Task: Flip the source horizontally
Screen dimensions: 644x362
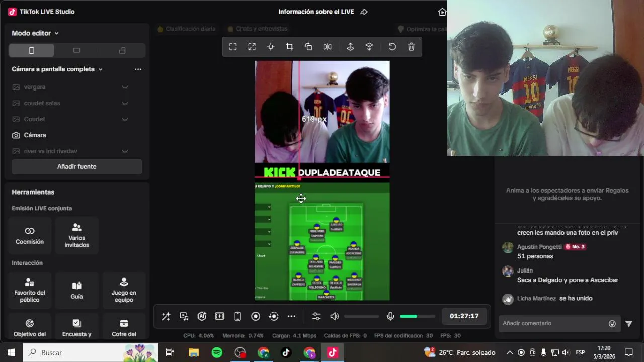Action: click(x=327, y=47)
